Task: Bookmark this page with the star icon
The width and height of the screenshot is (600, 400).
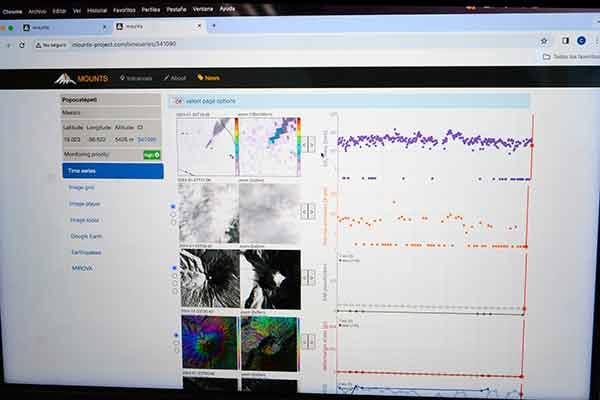Action: pos(544,41)
